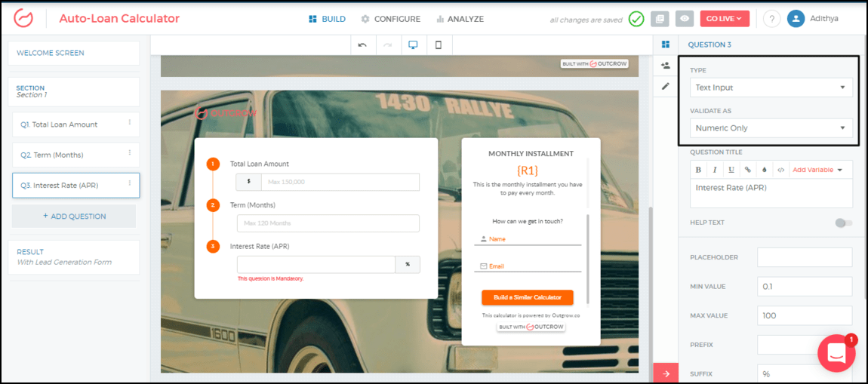Select Section 1 in sidebar
Screen dimensions: 868x384
(x=74, y=91)
